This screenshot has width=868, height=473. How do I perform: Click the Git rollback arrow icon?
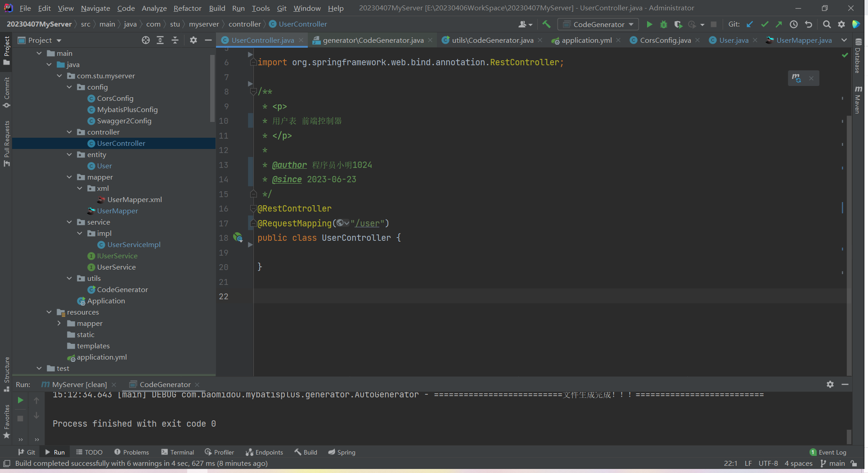pyautogui.click(x=809, y=24)
